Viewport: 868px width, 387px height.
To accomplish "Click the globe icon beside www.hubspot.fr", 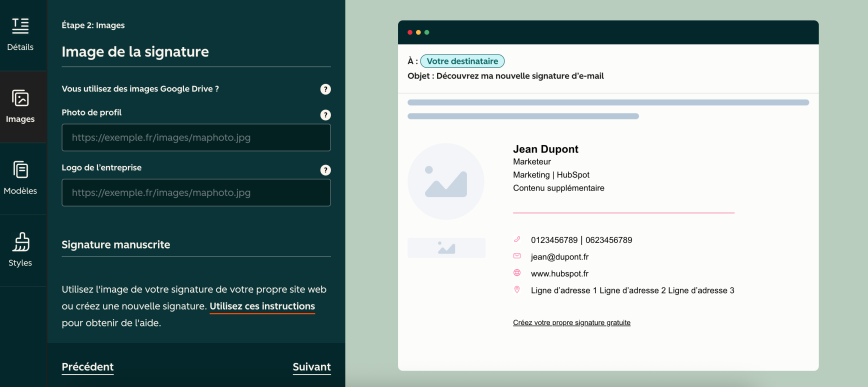I will pyautogui.click(x=517, y=272).
